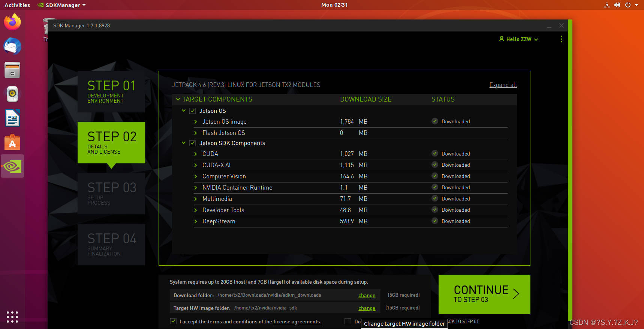Open Rhythmbox music player in dock
The height and width of the screenshot is (329, 644).
tap(12, 94)
